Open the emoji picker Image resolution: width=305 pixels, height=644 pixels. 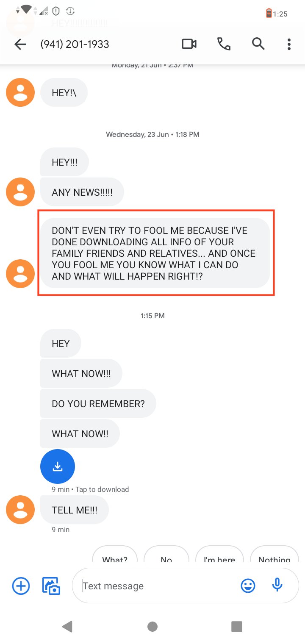point(248,586)
